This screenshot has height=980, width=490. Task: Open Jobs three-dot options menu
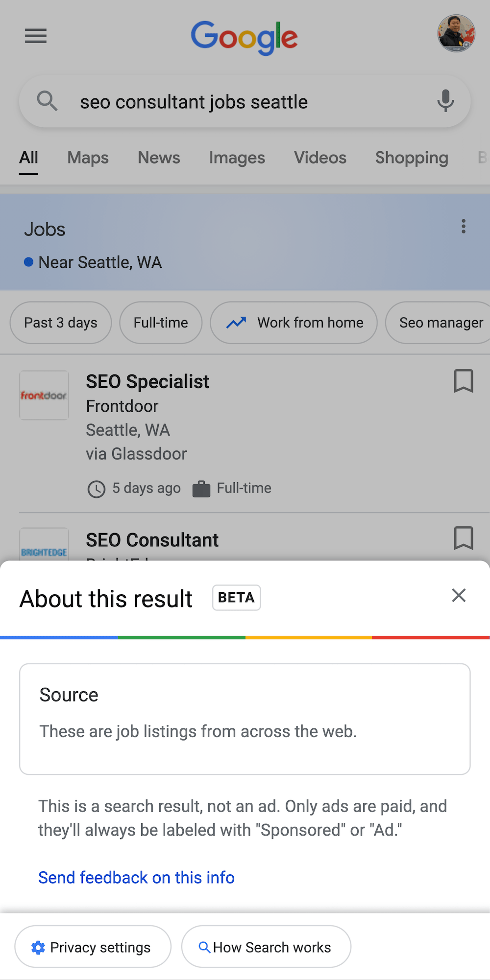(x=463, y=226)
